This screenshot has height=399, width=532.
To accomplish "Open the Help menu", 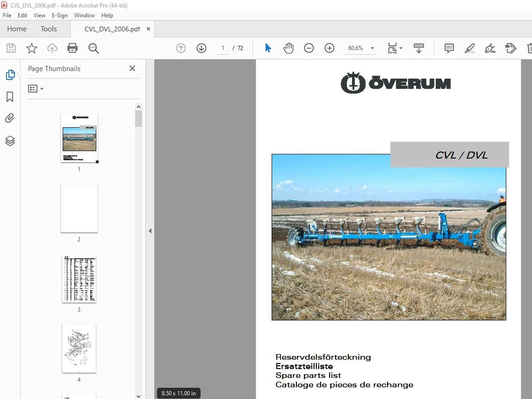I will [107, 15].
